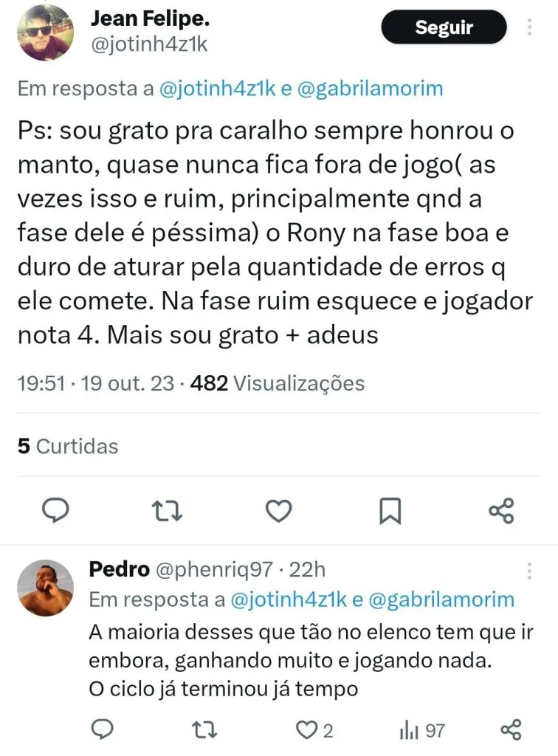558x756 pixels.
Task: Retweet Pedro's reply
Action: click(x=200, y=730)
